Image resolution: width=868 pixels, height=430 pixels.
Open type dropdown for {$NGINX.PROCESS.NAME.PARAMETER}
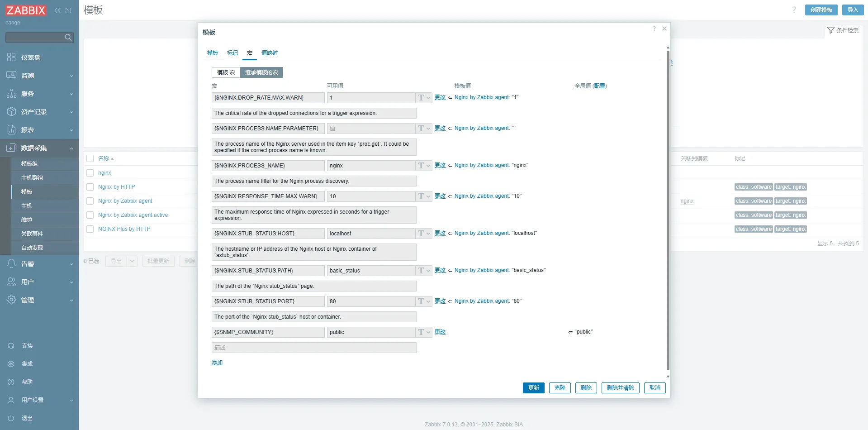pyautogui.click(x=424, y=129)
